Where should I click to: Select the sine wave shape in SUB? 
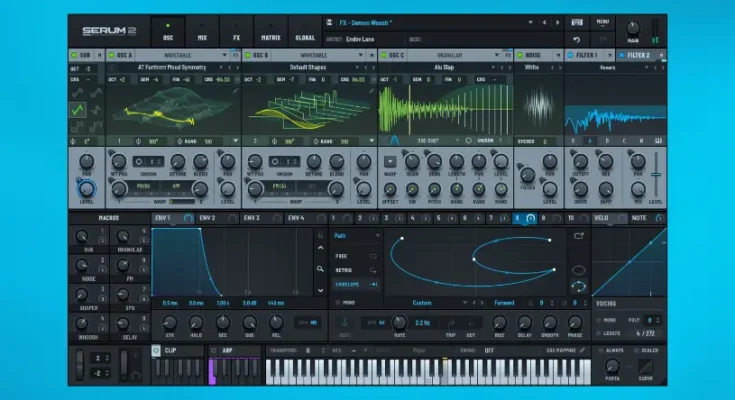tap(78, 92)
